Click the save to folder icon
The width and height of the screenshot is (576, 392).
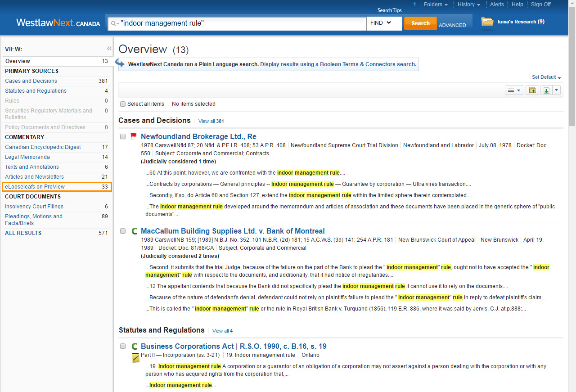pyautogui.click(x=532, y=90)
